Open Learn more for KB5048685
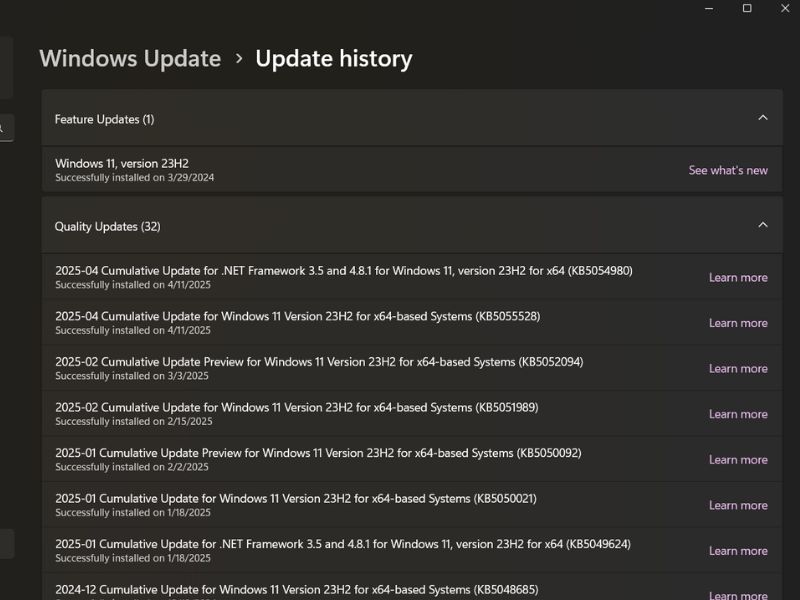The image size is (800, 600). pyautogui.click(x=738, y=595)
